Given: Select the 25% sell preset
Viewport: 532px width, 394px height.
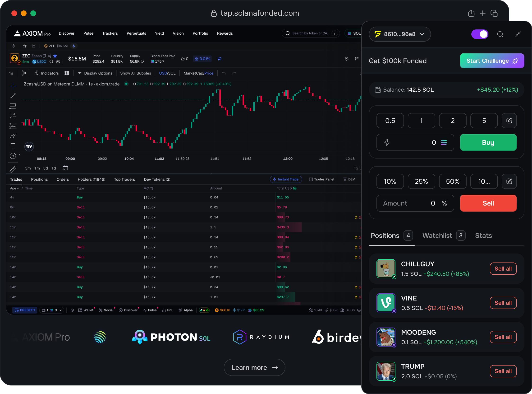Looking at the screenshot, I should [x=421, y=182].
